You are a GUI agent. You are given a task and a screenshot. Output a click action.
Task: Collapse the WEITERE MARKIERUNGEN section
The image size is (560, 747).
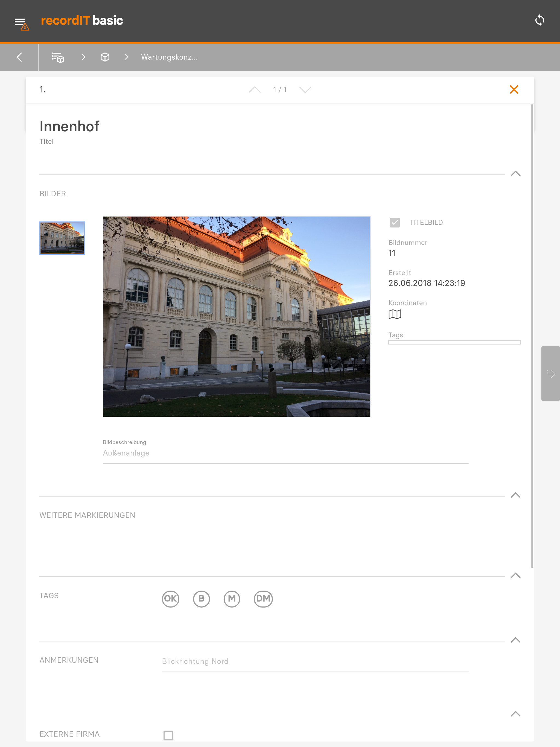click(515, 495)
